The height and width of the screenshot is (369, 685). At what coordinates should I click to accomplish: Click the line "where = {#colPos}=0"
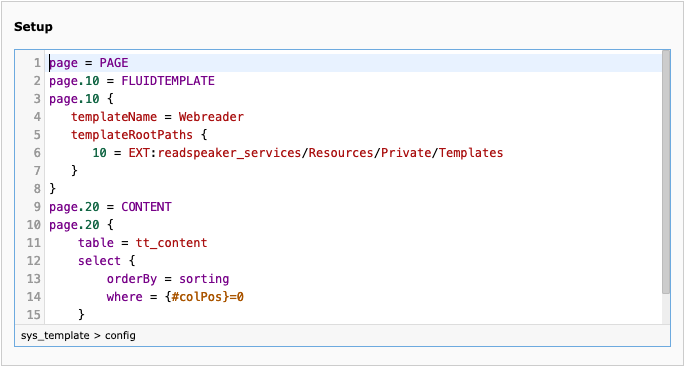tap(175, 297)
